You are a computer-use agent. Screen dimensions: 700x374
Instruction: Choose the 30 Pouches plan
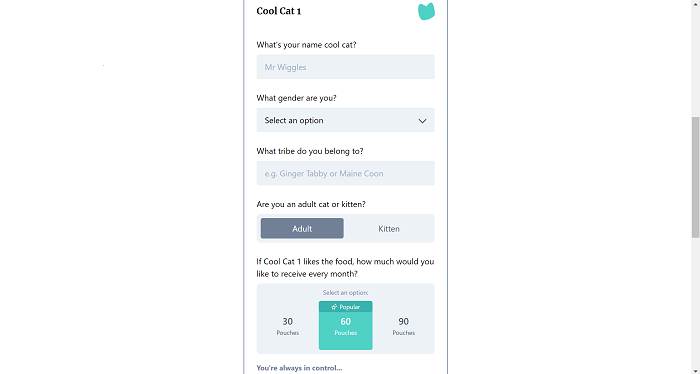click(288, 326)
